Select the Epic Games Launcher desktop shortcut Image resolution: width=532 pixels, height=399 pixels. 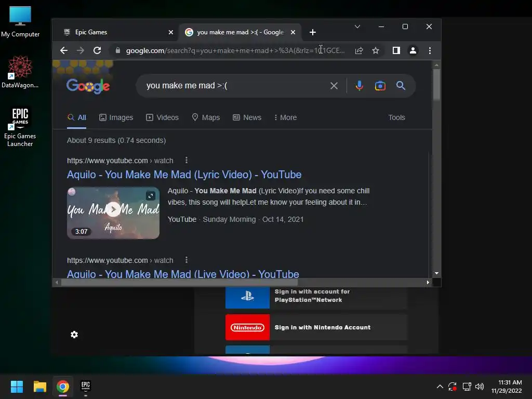tap(20, 127)
